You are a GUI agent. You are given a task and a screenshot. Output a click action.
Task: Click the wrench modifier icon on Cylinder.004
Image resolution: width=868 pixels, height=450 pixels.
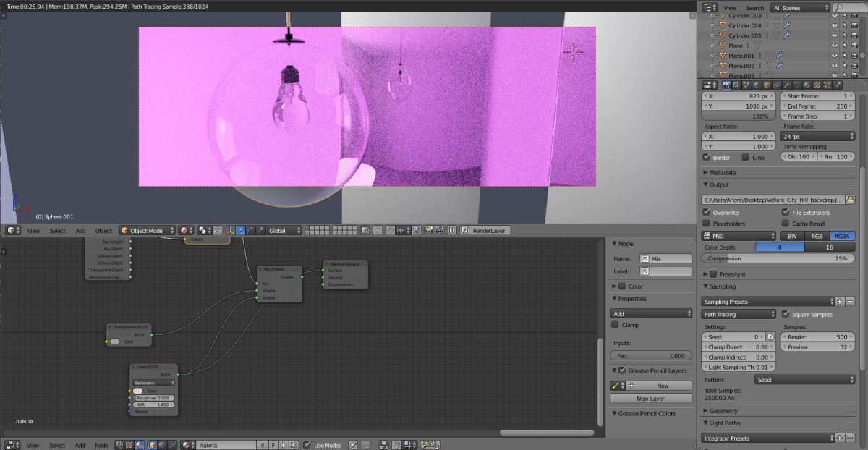click(787, 25)
